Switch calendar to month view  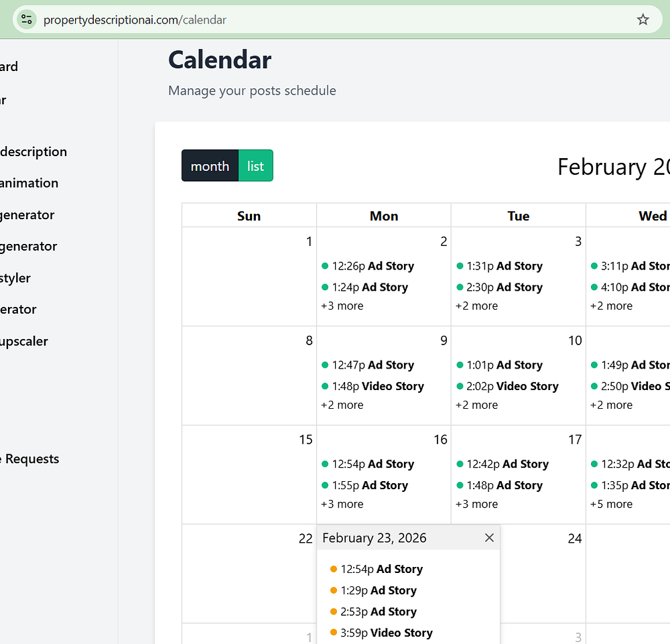coord(210,166)
